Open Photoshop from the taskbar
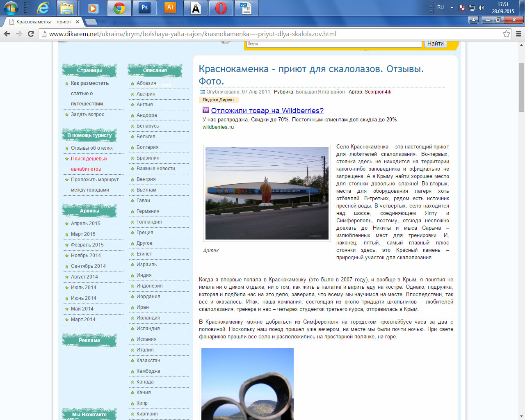This screenshot has height=420, width=525. (x=145, y=8)
